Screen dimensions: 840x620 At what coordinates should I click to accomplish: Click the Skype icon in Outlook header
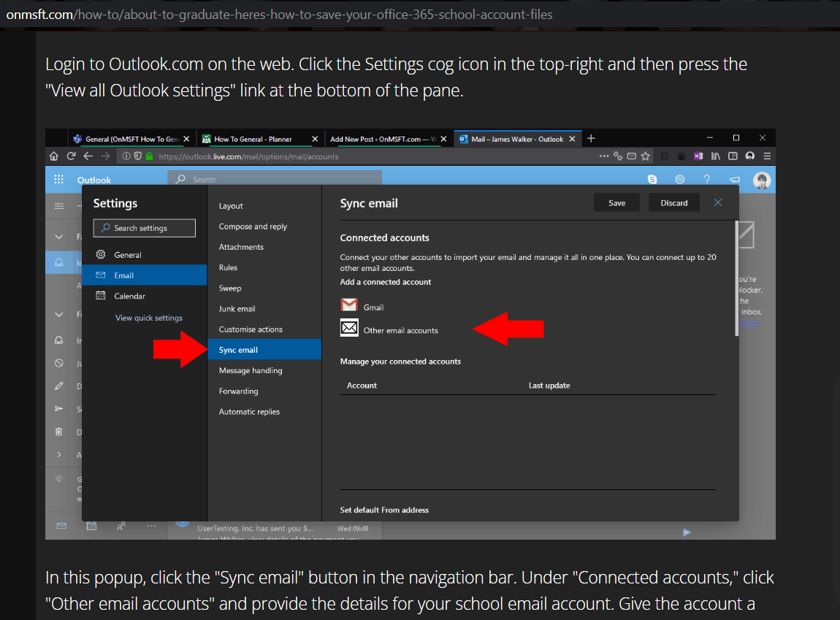pos(652,180)
